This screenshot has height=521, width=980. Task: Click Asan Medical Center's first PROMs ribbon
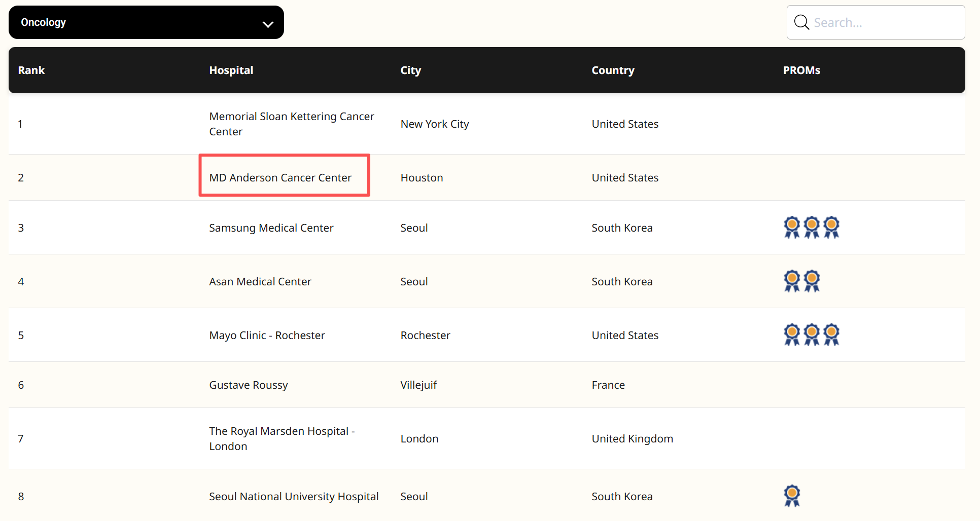click(791, 281)
